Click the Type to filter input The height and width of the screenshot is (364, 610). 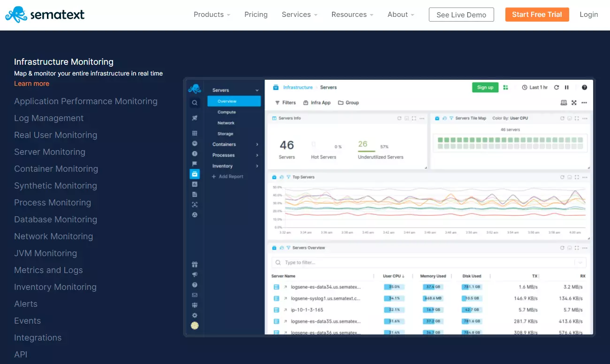tap(429, 263)
